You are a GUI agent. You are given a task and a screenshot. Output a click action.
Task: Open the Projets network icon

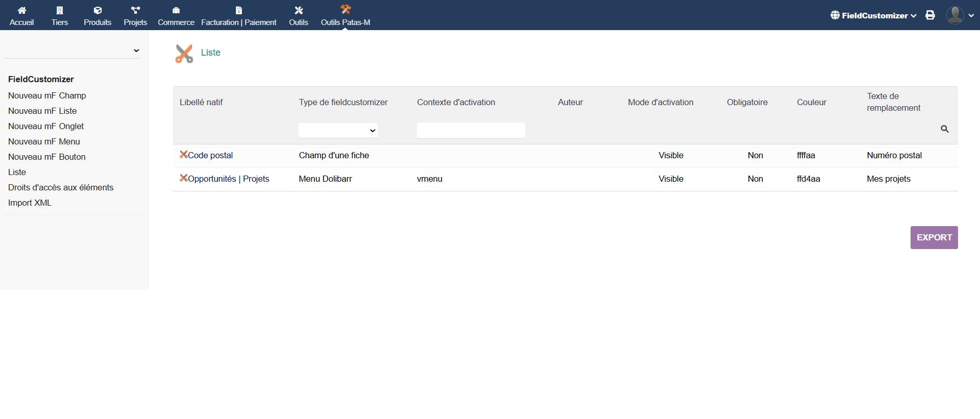135,10
